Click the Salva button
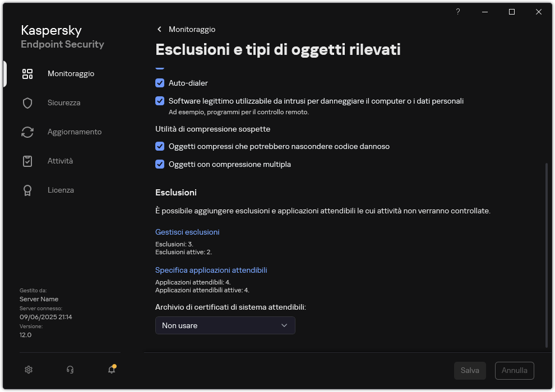This screenshot has height=392, width=555. pyautogui.click(x=470, y=370)
